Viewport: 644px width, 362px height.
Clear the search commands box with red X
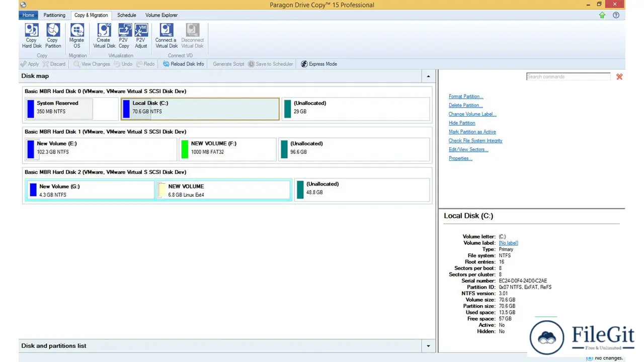(619, 76)
